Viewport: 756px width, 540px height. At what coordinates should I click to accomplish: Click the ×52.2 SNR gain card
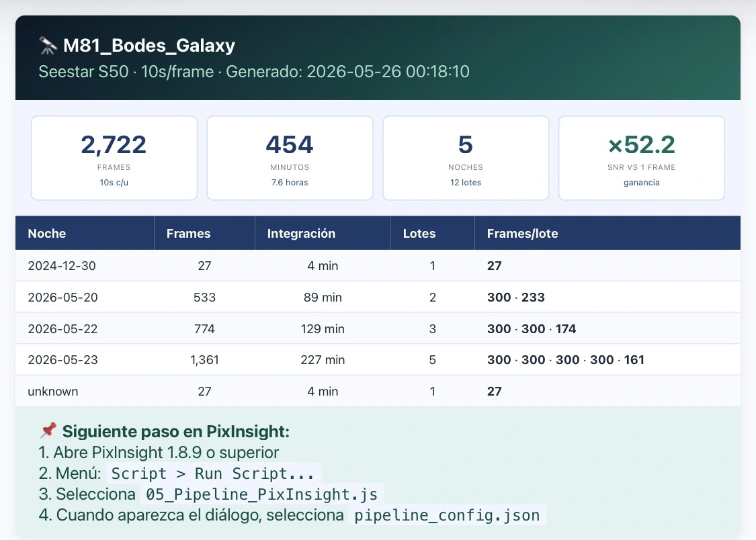pos(641,158)
